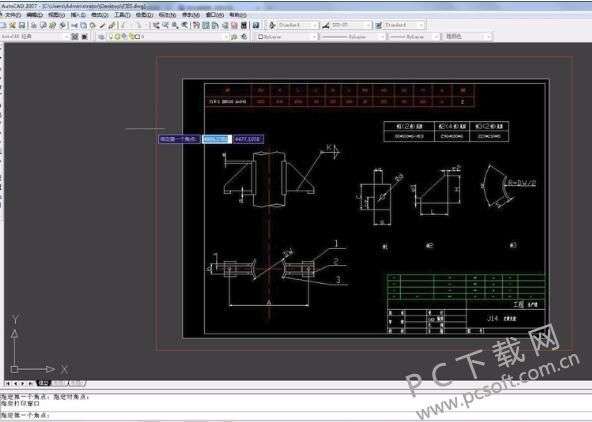This screenshot has height=422, width=592.
Task: Click the last-tab navigation arrow
Action: point(31,383)
